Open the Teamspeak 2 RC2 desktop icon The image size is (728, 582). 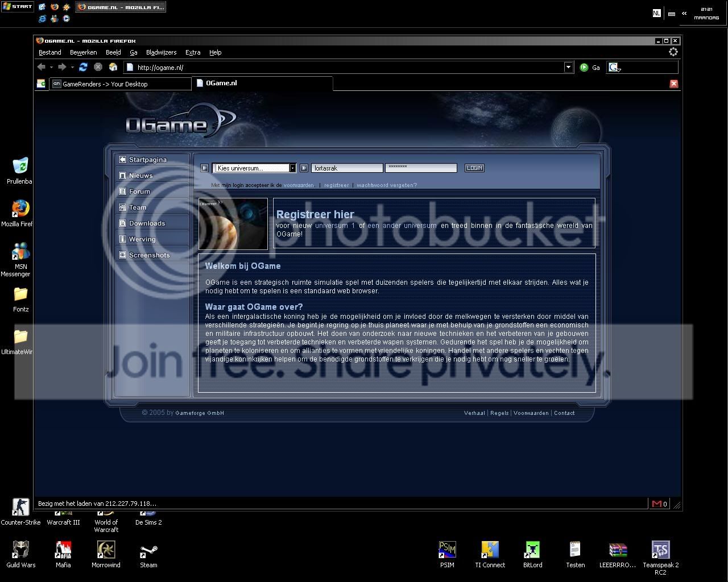tap(661, 558)
